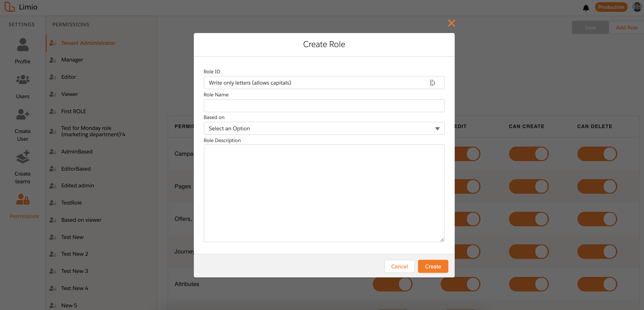Select the Permissions lock icon

click(23, 199)
